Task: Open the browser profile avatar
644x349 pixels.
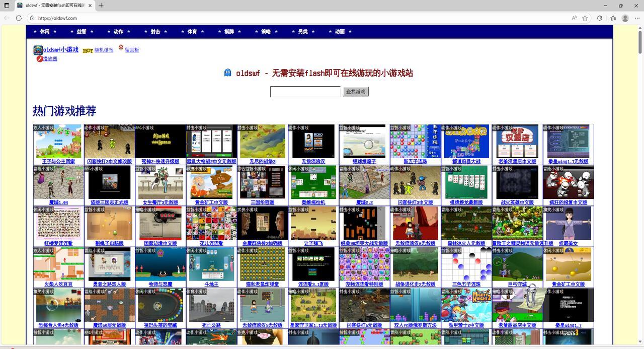Action: tap(625, 18)
